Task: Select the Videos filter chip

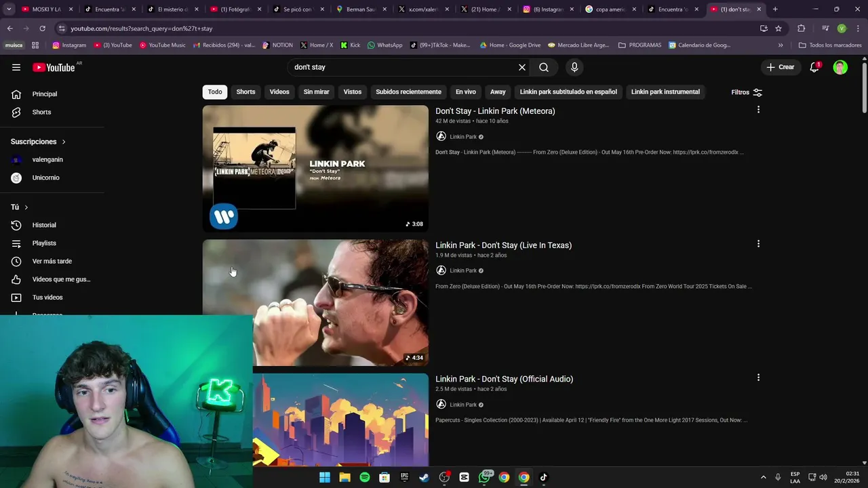Action: point(279,92)
